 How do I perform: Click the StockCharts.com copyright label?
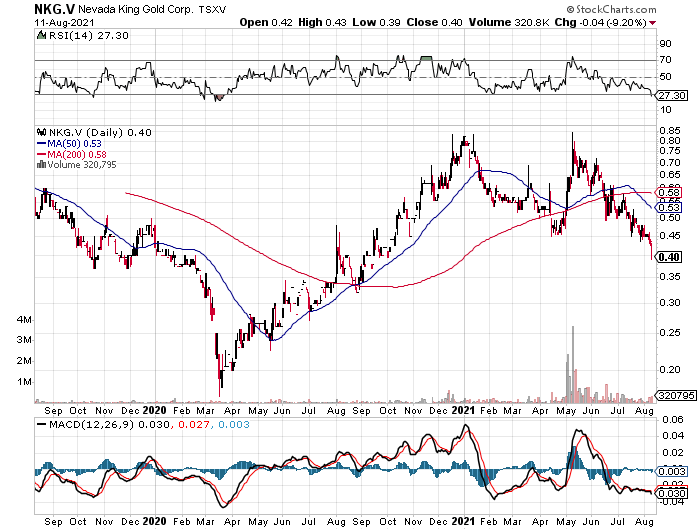612,9
